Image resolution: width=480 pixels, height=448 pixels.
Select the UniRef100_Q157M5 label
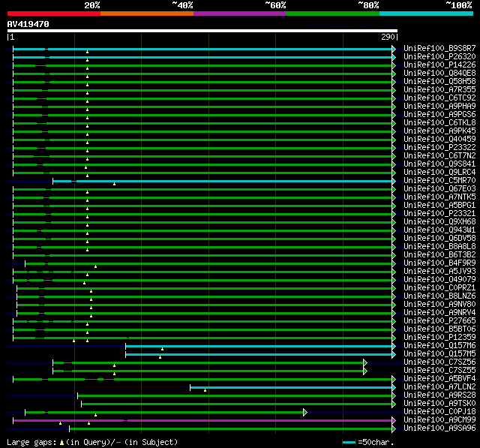pos(439,354)
